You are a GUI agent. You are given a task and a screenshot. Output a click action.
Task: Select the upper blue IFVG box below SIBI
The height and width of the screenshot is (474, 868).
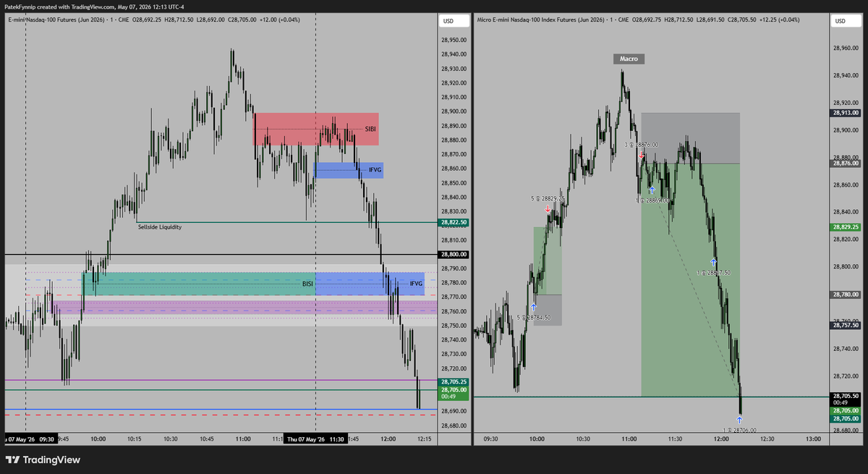click(x=349, y=170)
